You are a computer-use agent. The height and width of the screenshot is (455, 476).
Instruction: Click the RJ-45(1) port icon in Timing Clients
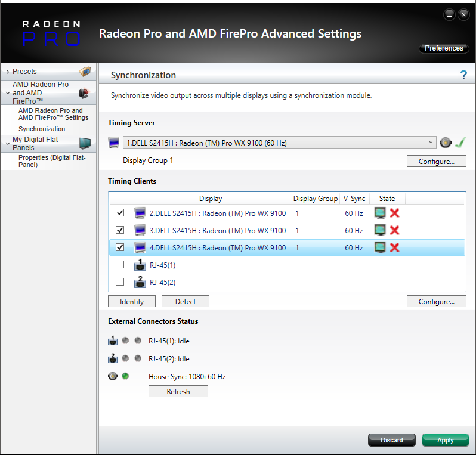click(140, 265)
